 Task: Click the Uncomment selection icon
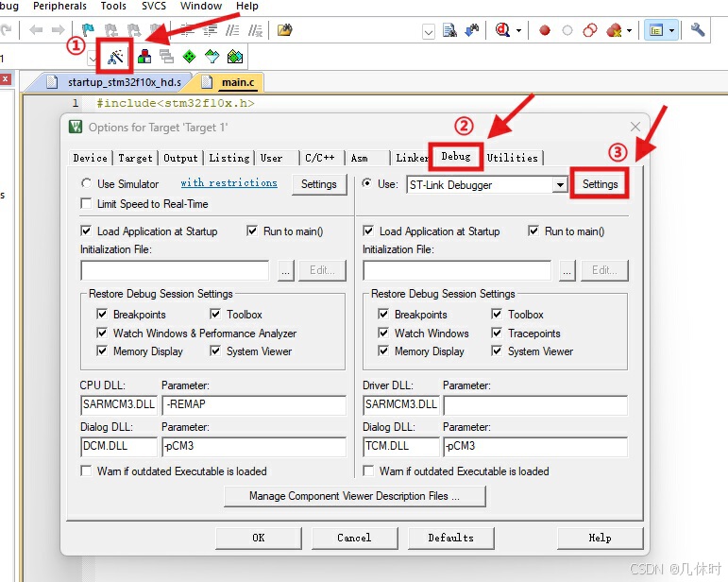tap(255, 30)
